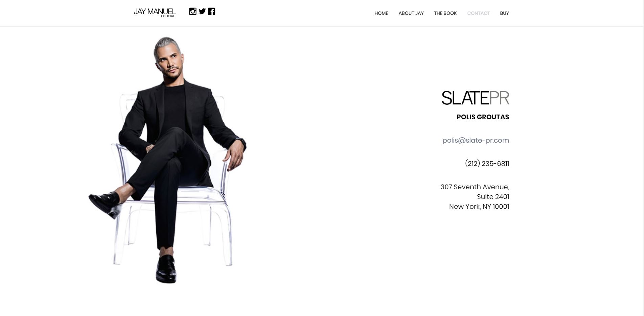Open THE BOOK menu item
The image size is (644, 316).
445,13
